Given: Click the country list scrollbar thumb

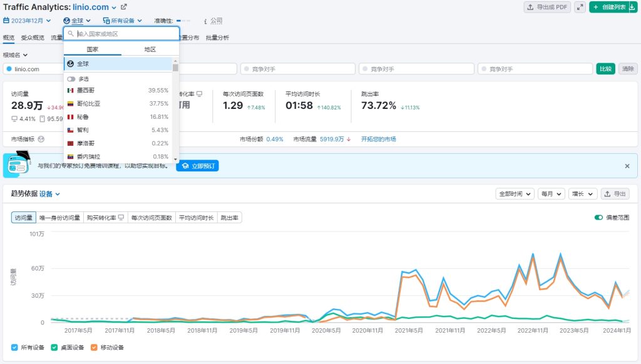Looking at the screenshot, I should tap(175, 68).
